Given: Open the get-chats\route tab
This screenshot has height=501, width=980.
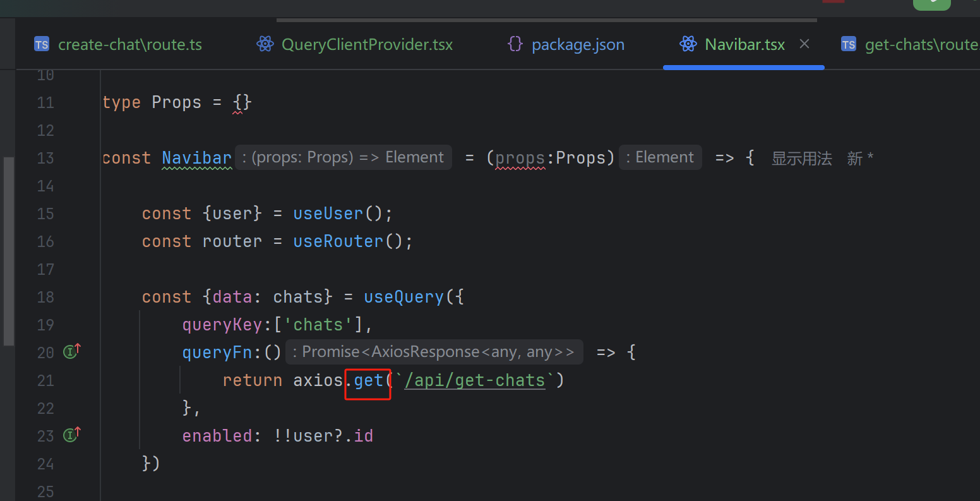Looking at the screenshot, I should [x=911, y=44].
